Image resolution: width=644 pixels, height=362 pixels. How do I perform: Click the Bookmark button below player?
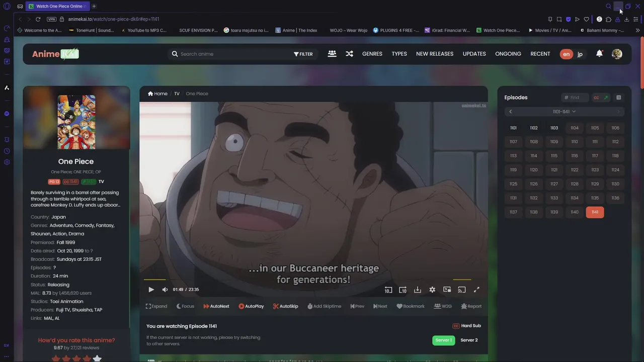click(411, 306)
